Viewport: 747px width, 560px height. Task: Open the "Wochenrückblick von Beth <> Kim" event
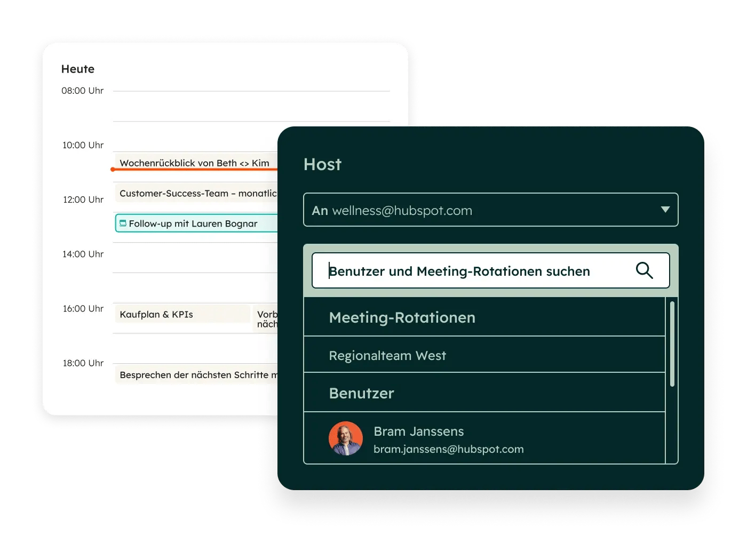coord(194,163)
